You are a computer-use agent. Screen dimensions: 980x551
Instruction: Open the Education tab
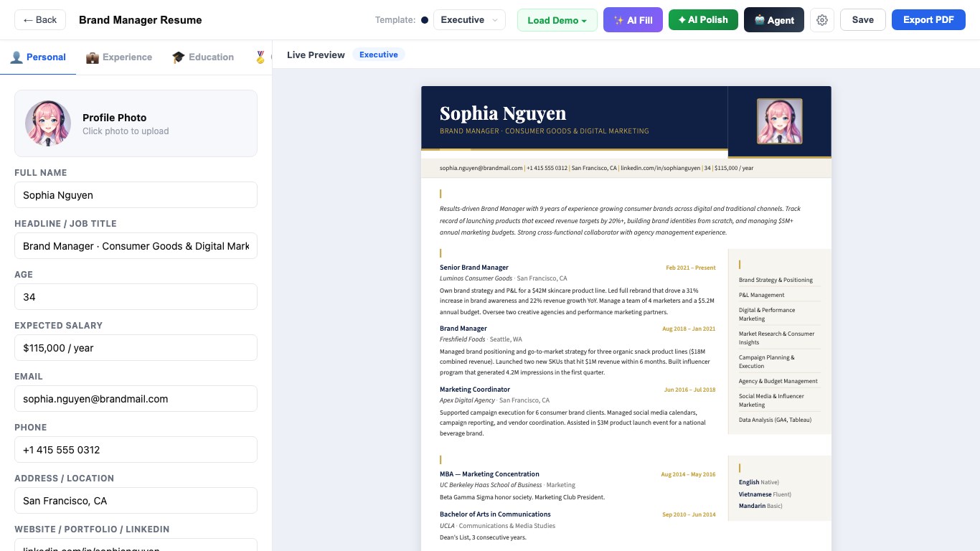(203, 57)
